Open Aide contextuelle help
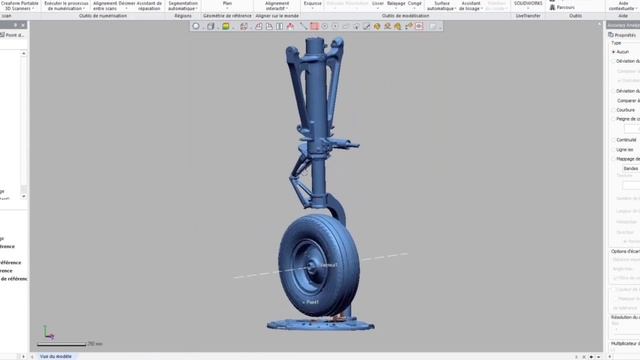 (x=623, y=5)
